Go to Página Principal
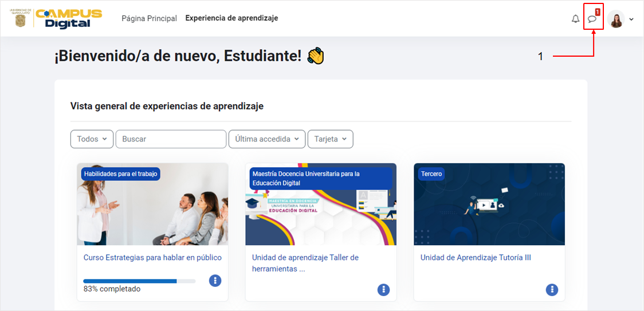This screenshot has width=644, height=311. [x=149, y=18]
